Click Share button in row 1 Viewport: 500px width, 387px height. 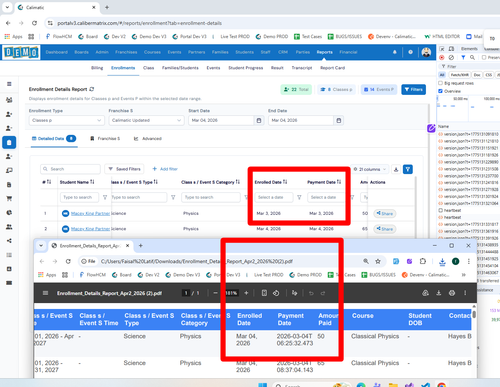click(x=385, y=213)
